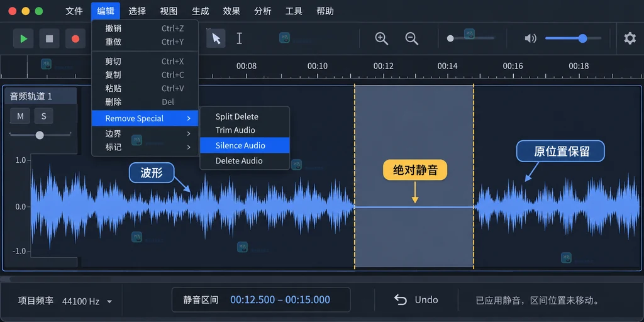Expand the 标记 submenu

pos(145,147)
